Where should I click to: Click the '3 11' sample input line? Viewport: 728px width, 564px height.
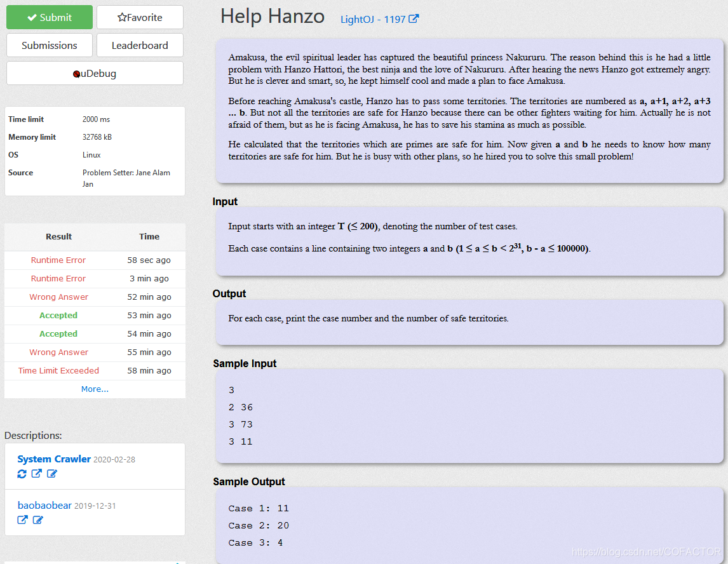tap(241, 441)
